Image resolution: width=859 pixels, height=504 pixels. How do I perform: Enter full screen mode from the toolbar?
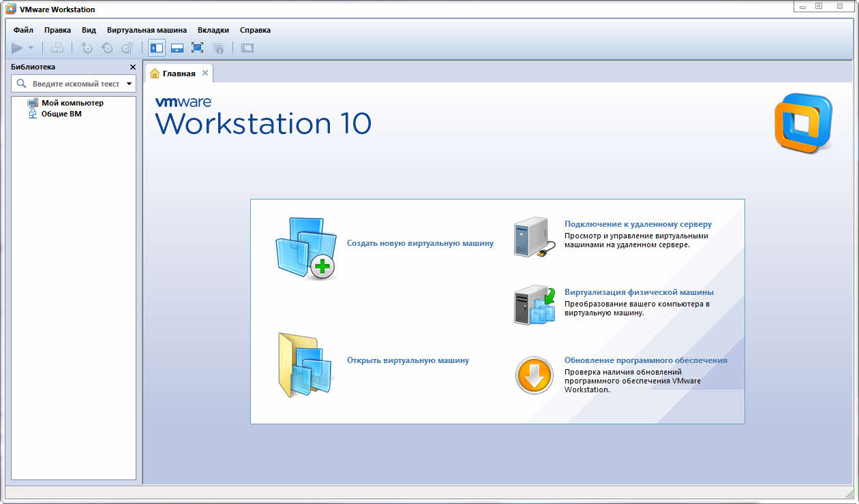point(198,48)
